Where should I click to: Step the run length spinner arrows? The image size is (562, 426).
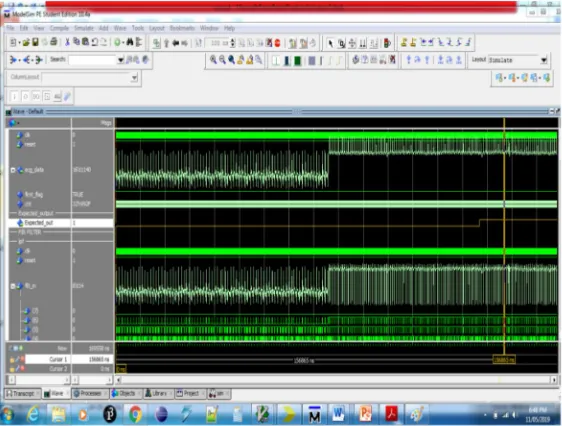pyautogui.click(x=233, y=43)
